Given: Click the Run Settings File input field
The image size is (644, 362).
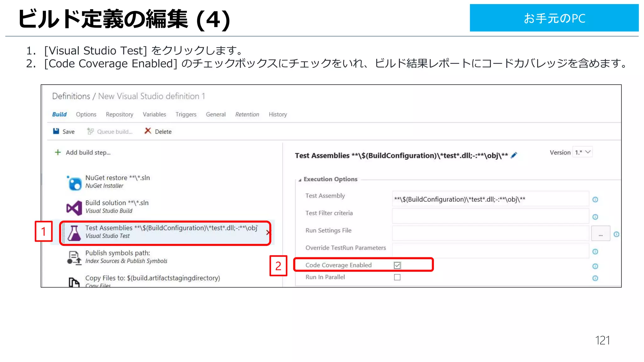Looking at the screenshot, I should (490, 234).
